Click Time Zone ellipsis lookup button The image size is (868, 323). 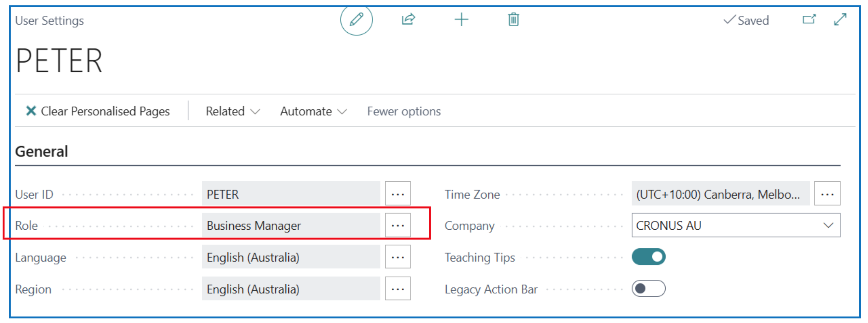(827, 194)
